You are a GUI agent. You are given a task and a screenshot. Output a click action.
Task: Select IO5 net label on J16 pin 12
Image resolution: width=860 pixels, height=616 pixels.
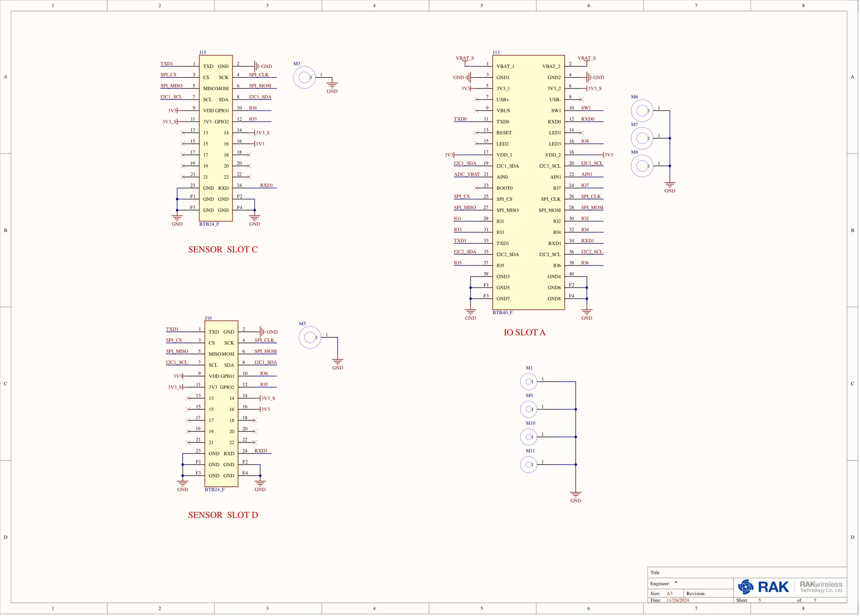pos(264,385)
